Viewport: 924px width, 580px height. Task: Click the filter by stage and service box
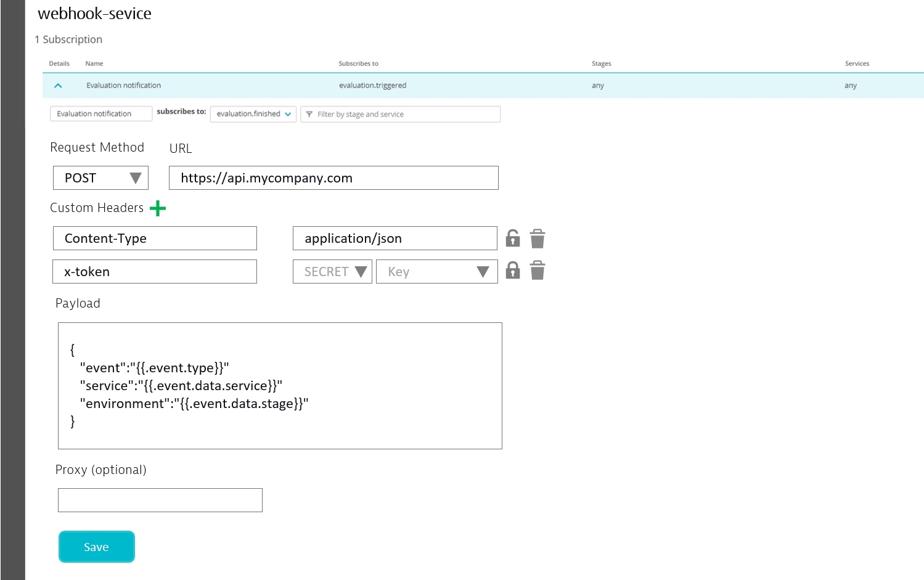click(x=401, y=114)
